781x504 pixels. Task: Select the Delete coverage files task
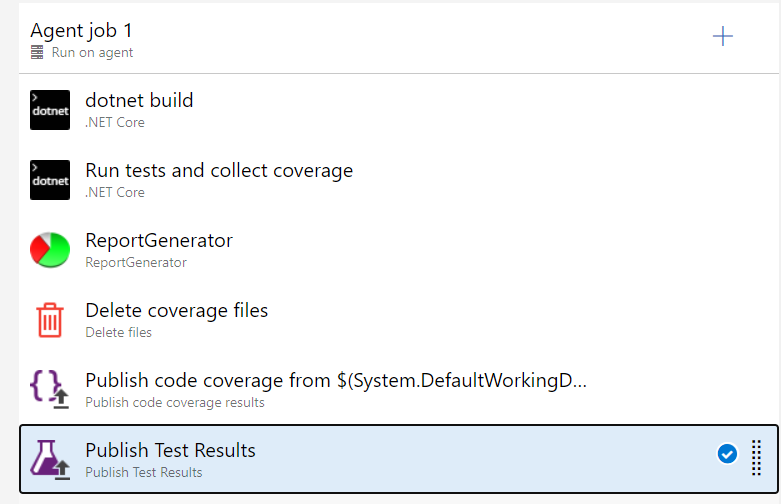(177, 310)
